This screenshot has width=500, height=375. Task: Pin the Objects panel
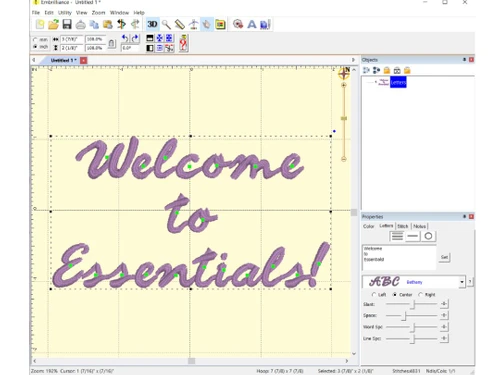[464, 59]
